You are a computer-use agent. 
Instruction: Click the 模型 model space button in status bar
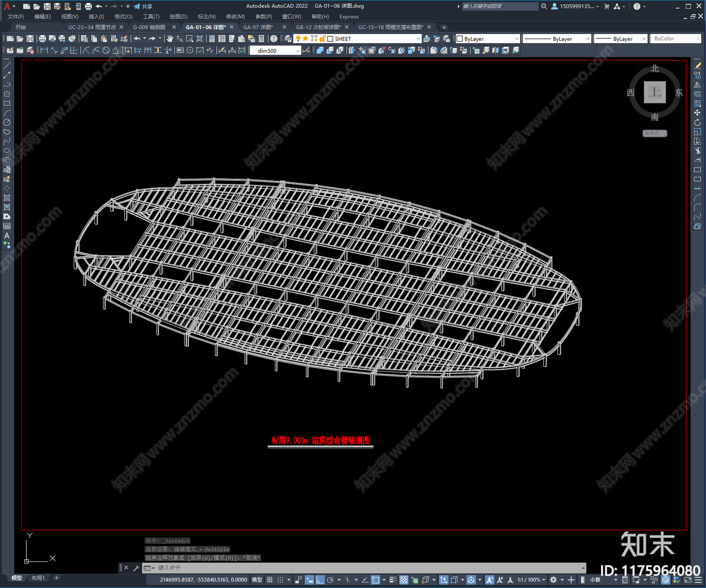coord(257,580)
